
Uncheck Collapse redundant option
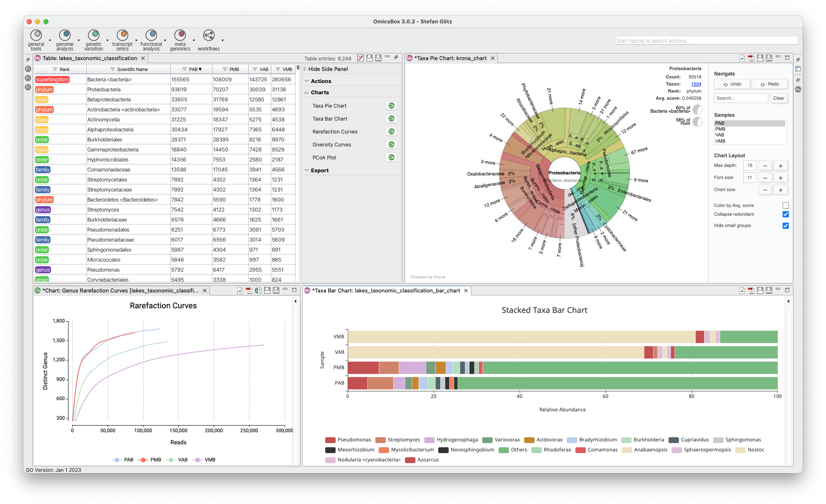[786, 214]
